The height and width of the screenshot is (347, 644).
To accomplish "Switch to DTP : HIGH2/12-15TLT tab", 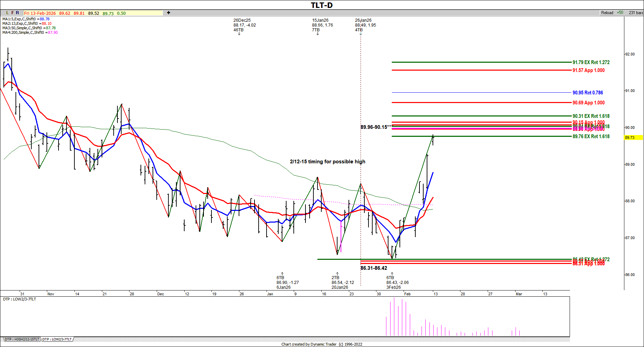I will click(22, 339).
